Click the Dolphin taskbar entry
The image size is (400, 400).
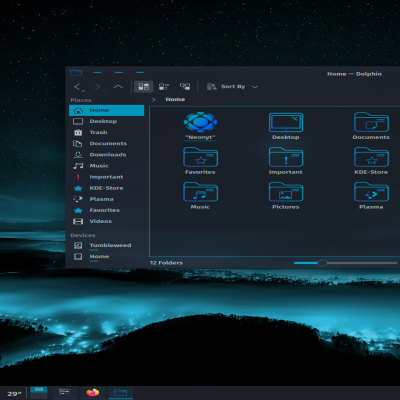pyautogui.click(x=120, y=393)
